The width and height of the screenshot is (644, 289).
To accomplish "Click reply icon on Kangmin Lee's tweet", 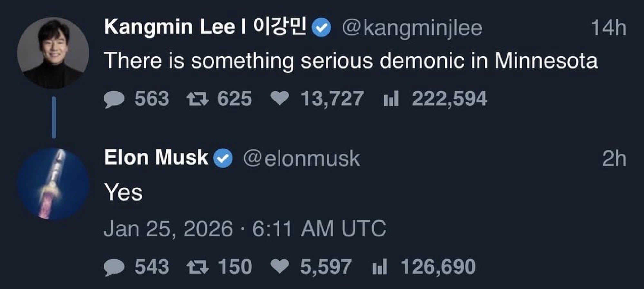I will pos(114,99).
